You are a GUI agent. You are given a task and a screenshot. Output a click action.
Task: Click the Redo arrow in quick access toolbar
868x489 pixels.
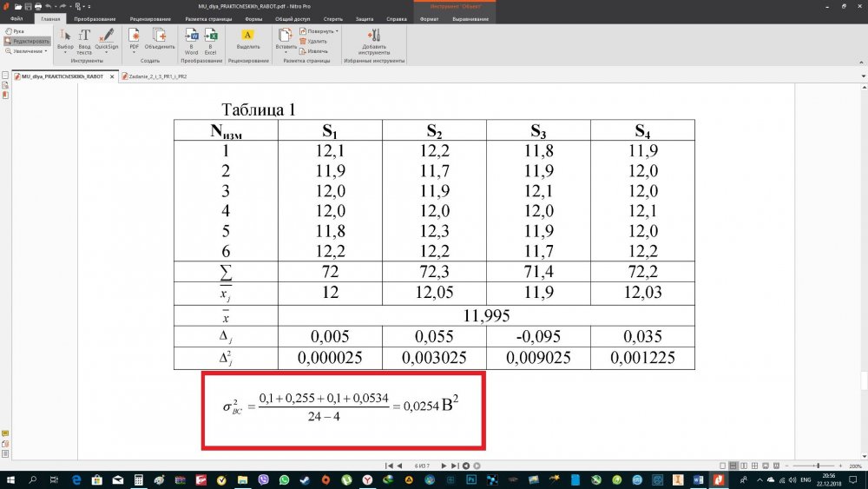63,7
